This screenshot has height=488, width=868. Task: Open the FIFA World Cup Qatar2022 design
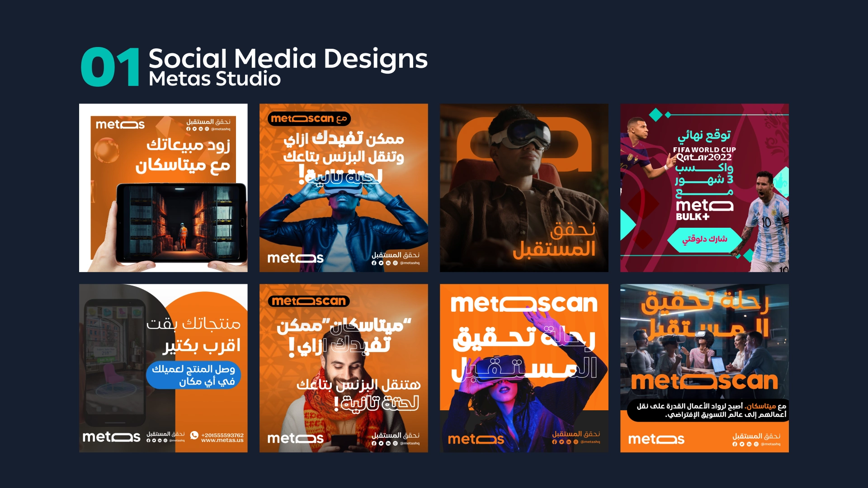coord(704,188)
